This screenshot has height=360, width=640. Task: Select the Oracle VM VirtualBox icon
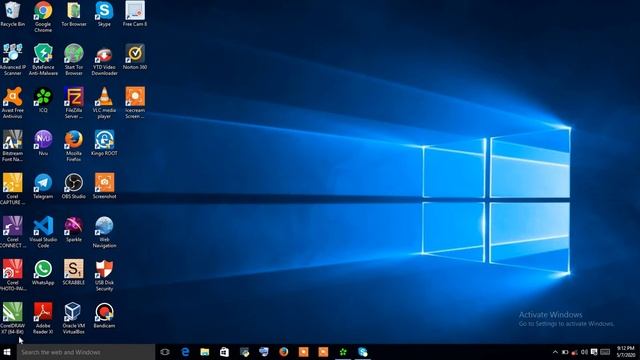point(74,318)
